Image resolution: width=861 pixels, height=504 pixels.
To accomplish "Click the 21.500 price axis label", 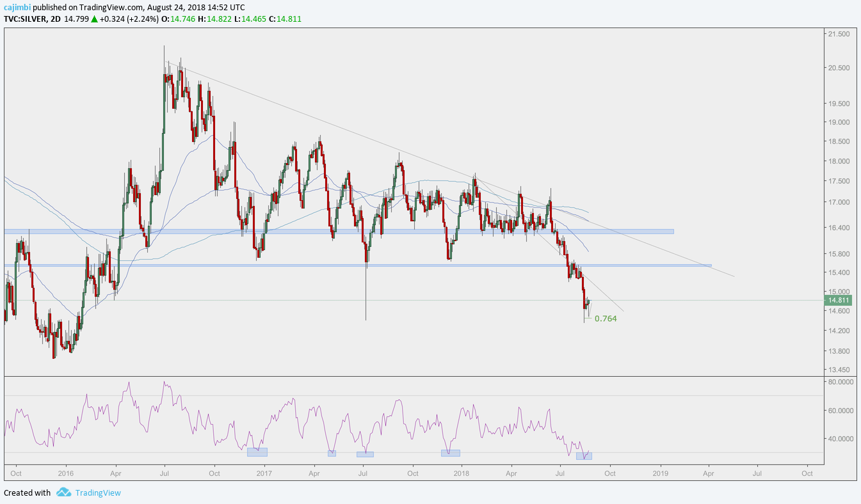I will (839, 34).
